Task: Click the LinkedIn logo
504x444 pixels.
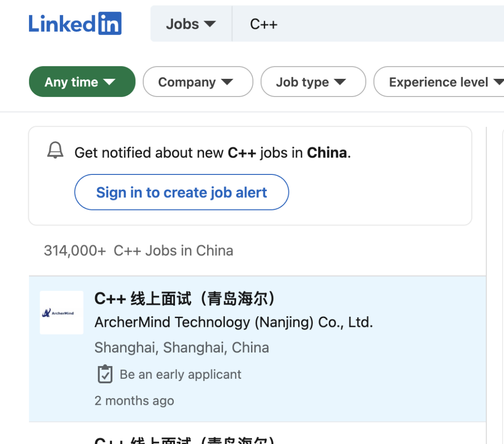Action: coord(75,23)
